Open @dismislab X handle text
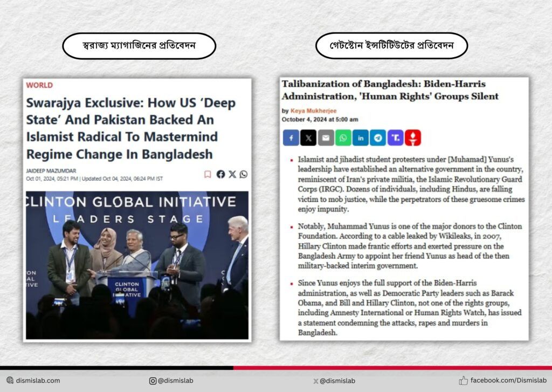Image resolution: width=552 pixels, height=392 pixels. coord(337,381)
